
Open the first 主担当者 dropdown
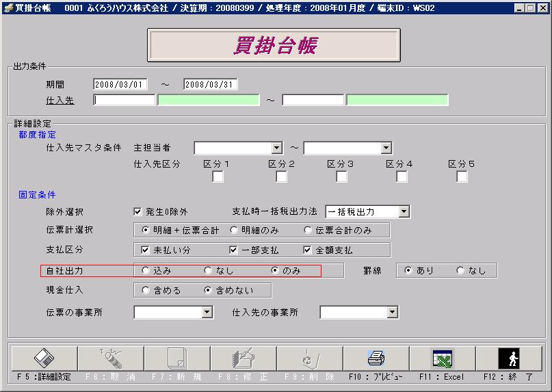pyautogui.click(x=277, y=148)
